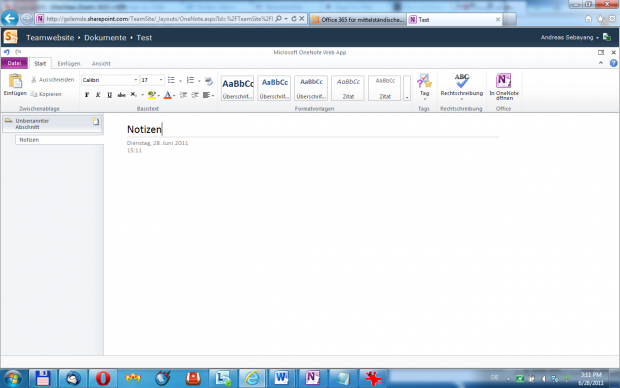This screenshot has height=388, width=620.
Task: Click into the Notizen page title
Action: pos(144,129)
